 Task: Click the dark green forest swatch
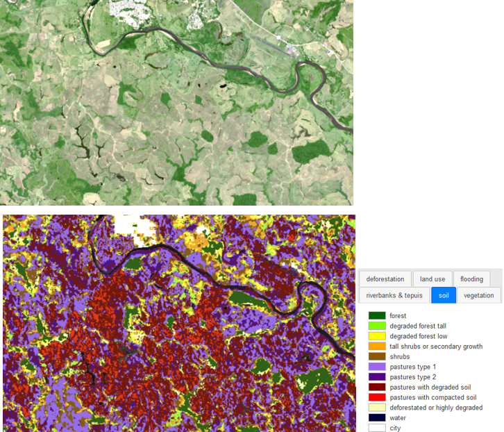tap(377, 315)
